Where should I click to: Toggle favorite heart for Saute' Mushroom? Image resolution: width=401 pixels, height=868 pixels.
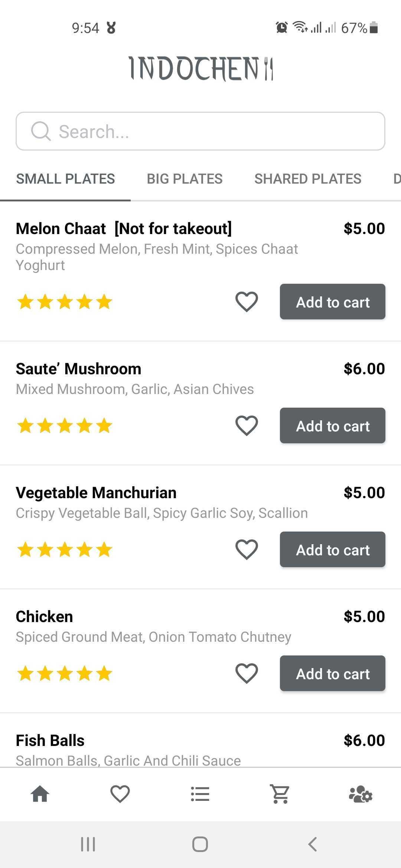pos(247,425)
